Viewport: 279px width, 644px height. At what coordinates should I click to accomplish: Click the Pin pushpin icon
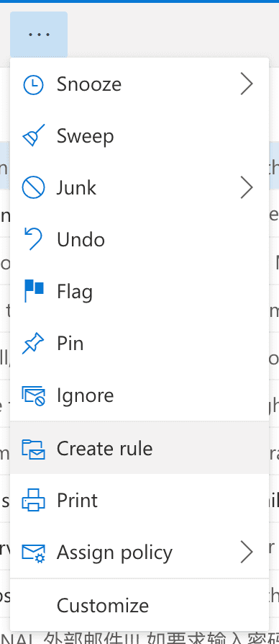tap(33, 344)
